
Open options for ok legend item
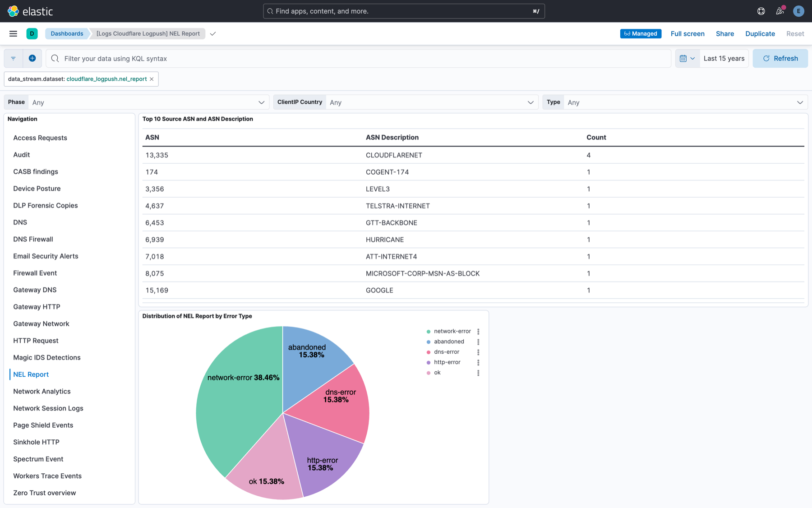pos(478,373)
